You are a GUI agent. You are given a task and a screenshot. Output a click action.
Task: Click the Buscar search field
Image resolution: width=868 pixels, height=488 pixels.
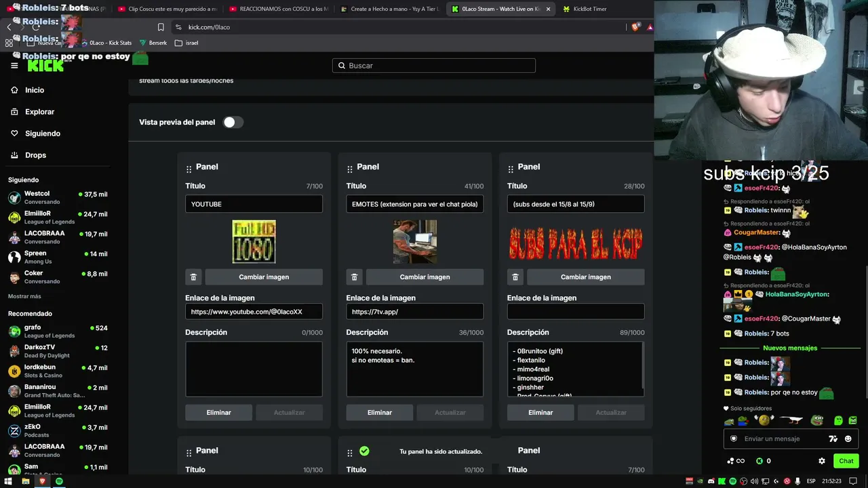[434, 66]
